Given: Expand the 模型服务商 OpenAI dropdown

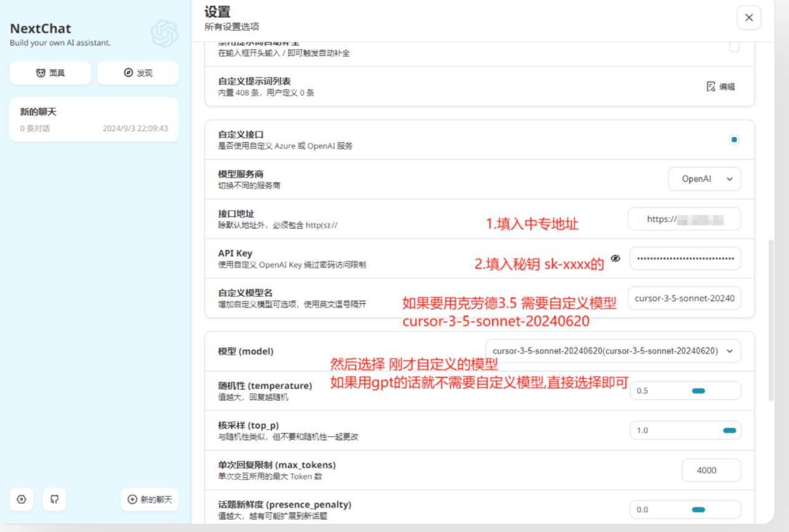Looking at the screenshot, I should click(704, 179).
